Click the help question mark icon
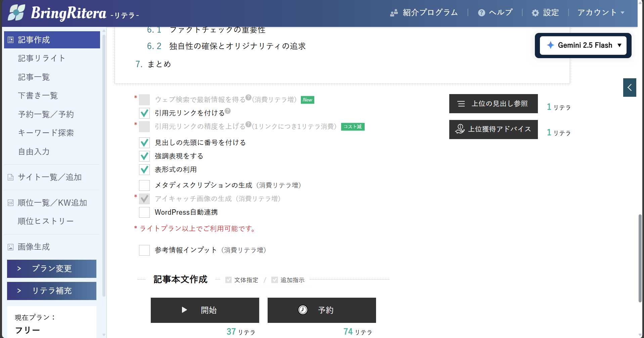Screen dimensions: 644x338 (x=481, y=13)
